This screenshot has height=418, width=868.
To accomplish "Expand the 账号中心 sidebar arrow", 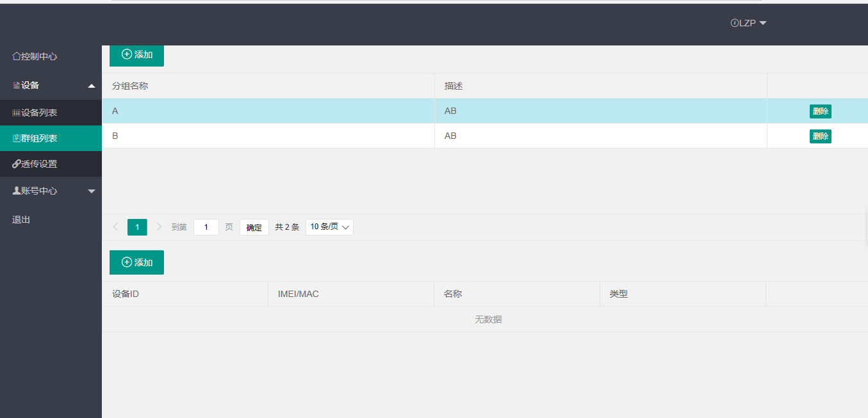I will tap(92, 191).
